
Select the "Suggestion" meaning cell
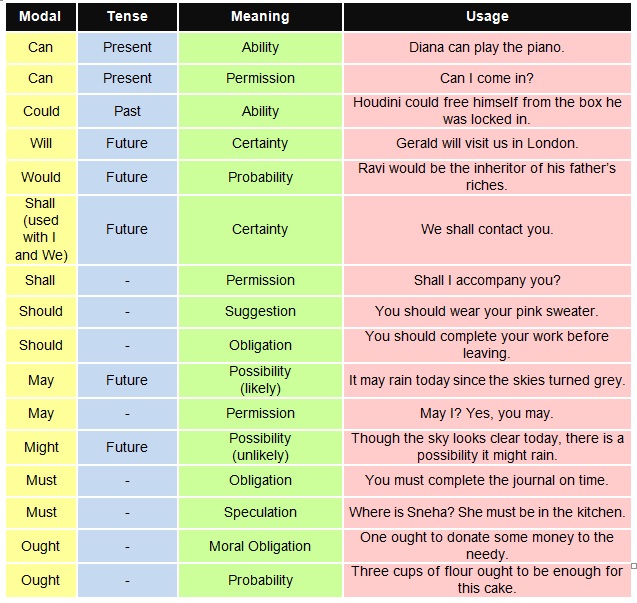pyautogui.click(x=260, y=311)
